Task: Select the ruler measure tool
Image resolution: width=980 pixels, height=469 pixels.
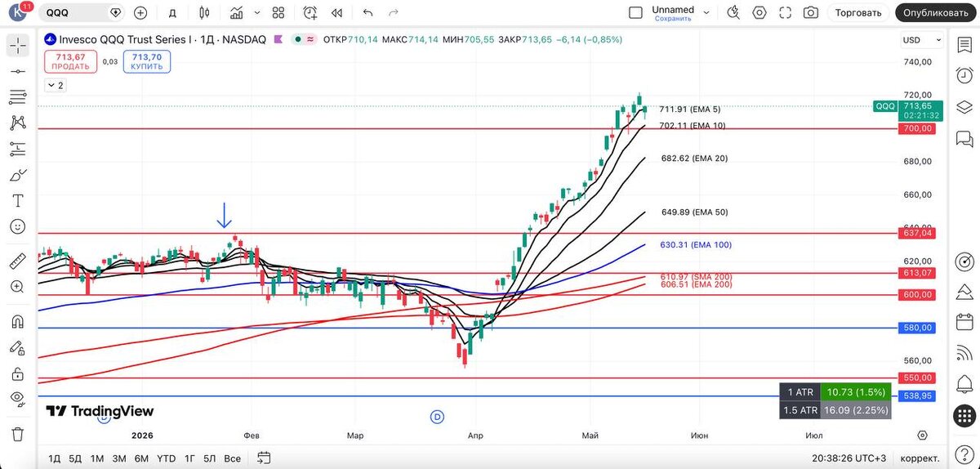Action: [x=18, y=261]
